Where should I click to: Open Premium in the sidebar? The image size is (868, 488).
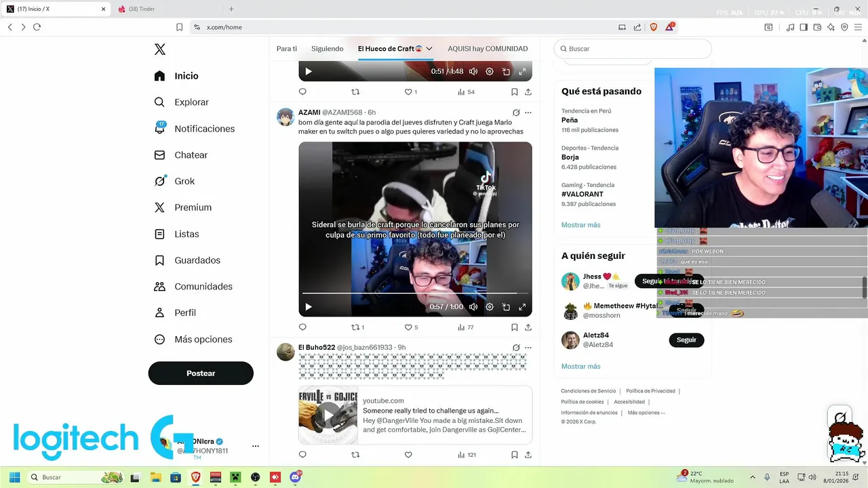[x=183, y=207]
